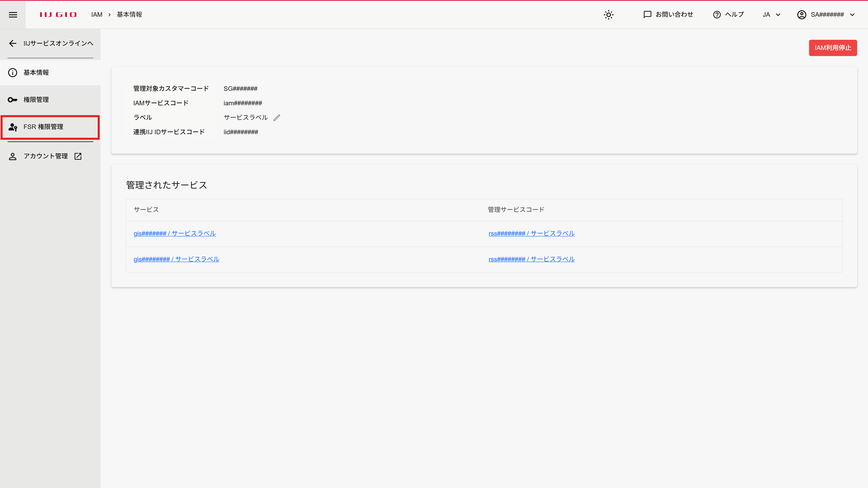The height and width of the screenshot is (488, 868).
Task: Click the アカウント管理 external link icon
Action: (78, 156)
